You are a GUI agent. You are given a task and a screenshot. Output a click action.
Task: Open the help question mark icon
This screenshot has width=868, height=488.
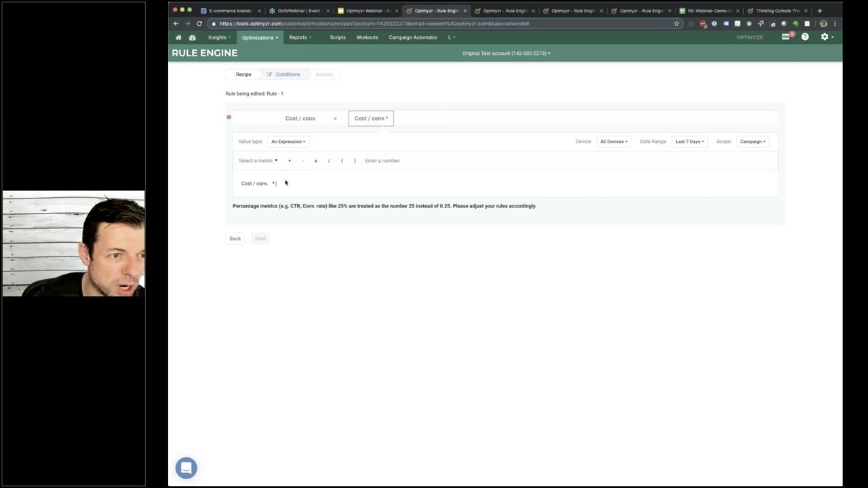[x=805, y=37]
